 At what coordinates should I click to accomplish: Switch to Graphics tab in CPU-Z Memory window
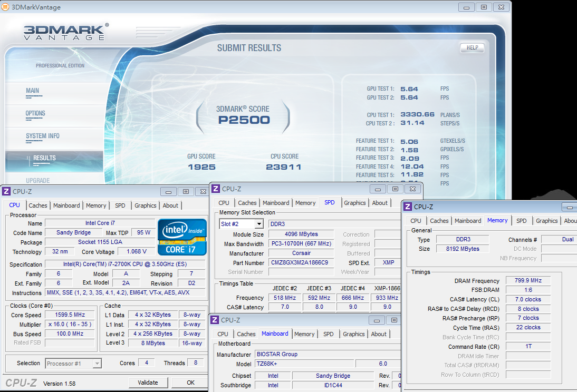pyautogui.click(x=547, y=221)
